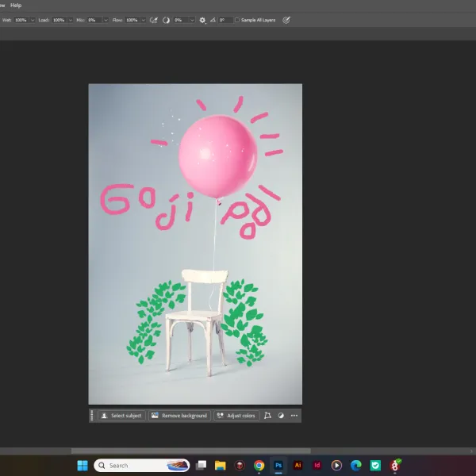The image size is (476, 476).
Task: Toggle the Sample All Layers checkbox
Action: tap(237, 20)
